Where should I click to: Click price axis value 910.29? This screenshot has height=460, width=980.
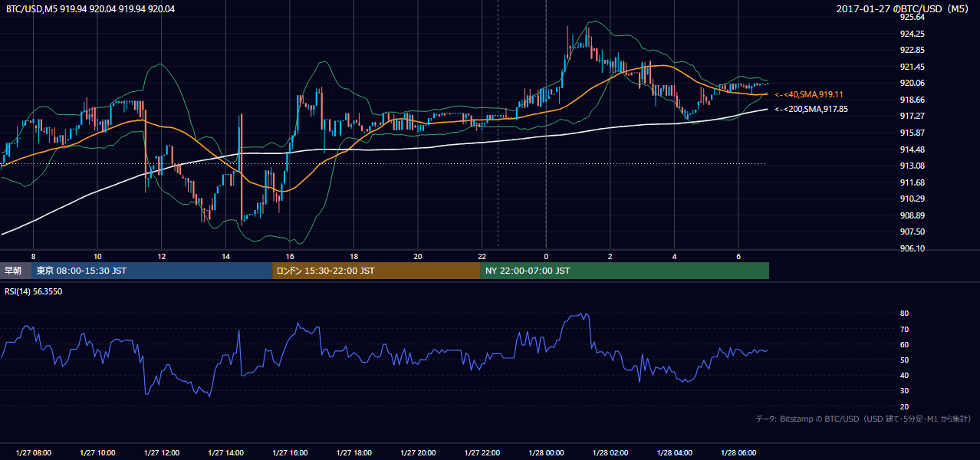coord(912,199)
